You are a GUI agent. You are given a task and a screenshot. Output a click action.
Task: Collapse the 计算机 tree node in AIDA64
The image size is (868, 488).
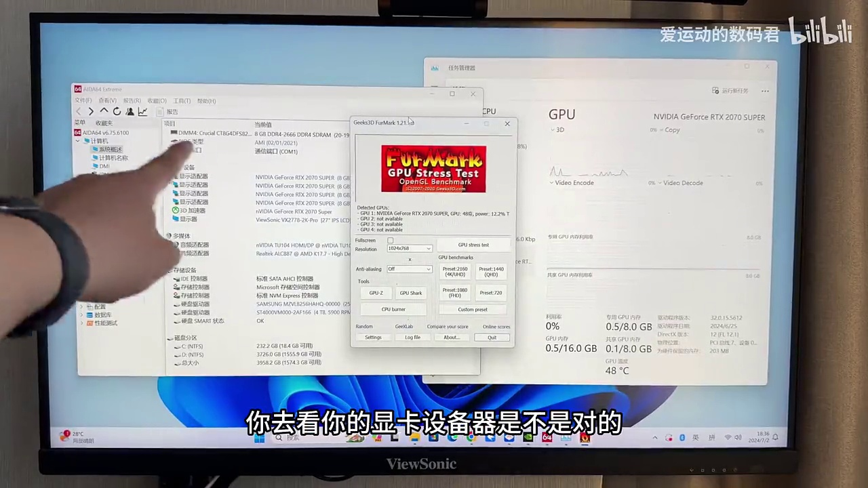[78, 141]
